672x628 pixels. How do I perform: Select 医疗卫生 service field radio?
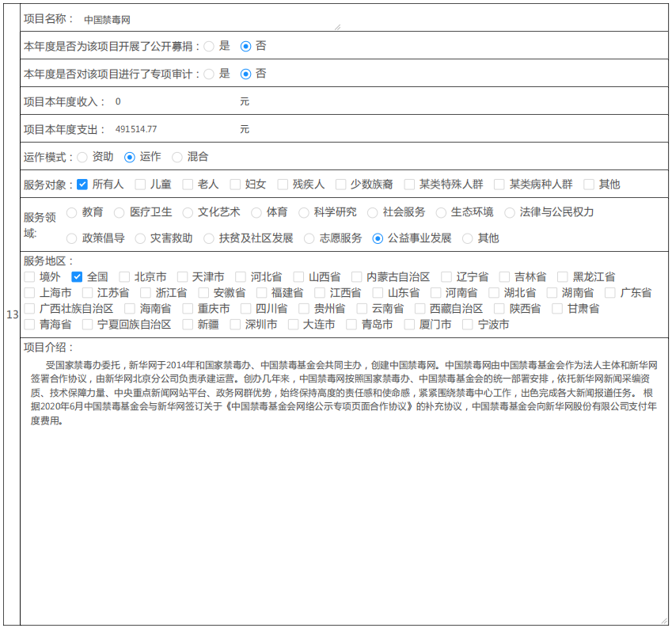pos(120,212)
